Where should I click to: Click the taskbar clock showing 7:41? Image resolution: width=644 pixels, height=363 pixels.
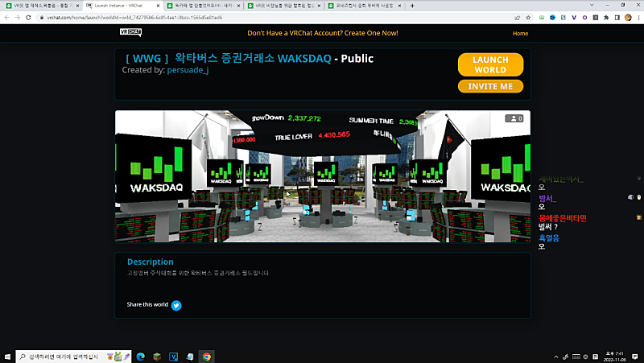(x=614, y=357)
